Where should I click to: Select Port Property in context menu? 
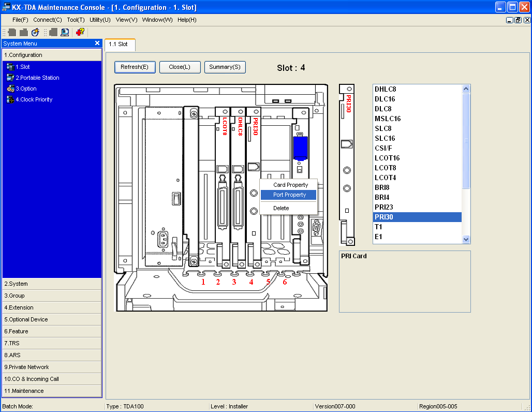pyautogui.click(x=288, y=195)
